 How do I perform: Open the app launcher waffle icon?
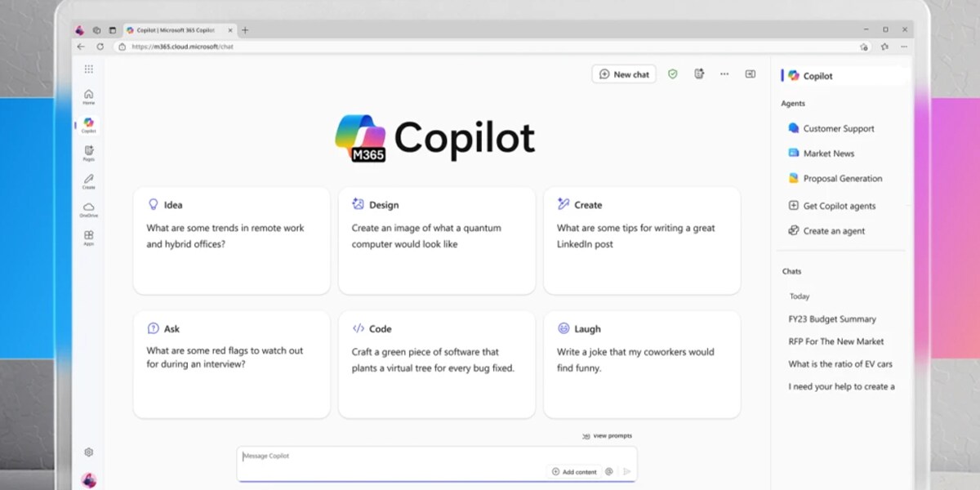[x=88, y=69]
